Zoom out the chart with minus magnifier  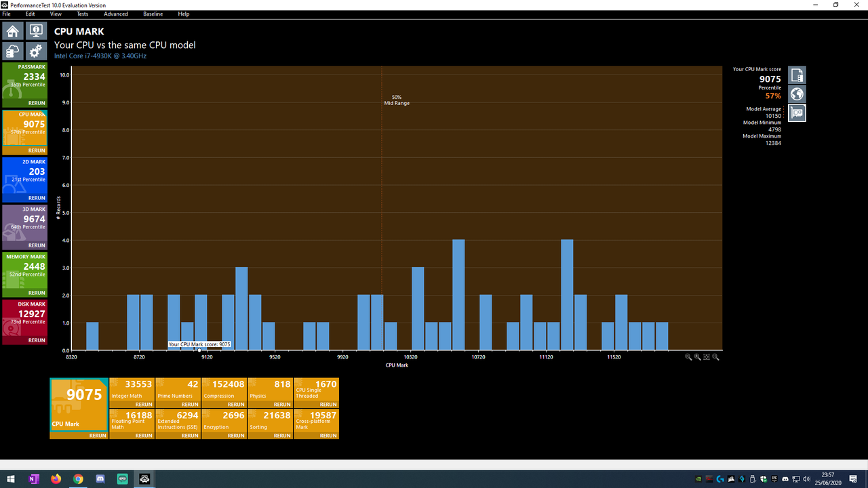(688, 357)
